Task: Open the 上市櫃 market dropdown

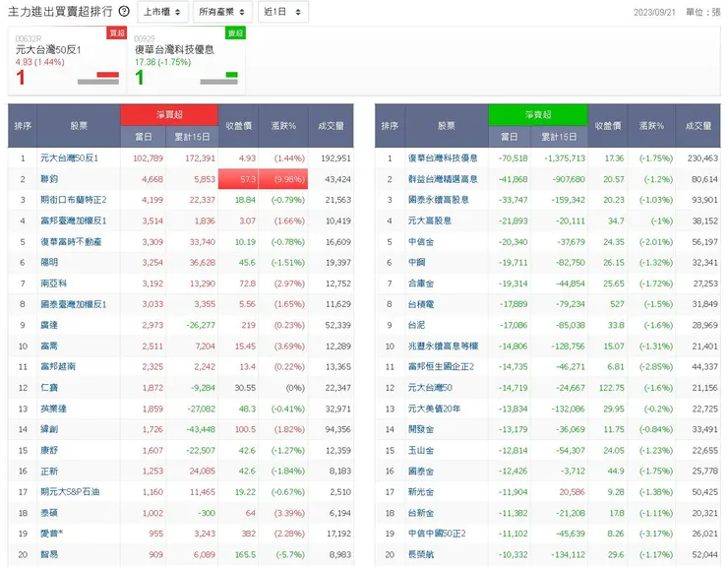Action: 162,12
